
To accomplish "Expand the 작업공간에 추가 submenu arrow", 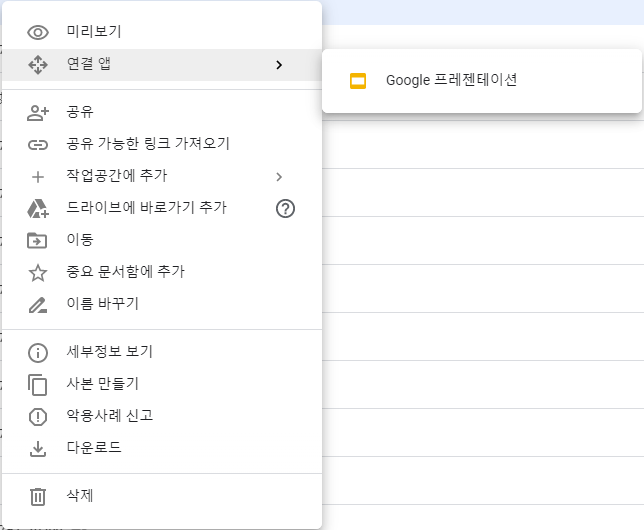I will [x=279, y=177].
